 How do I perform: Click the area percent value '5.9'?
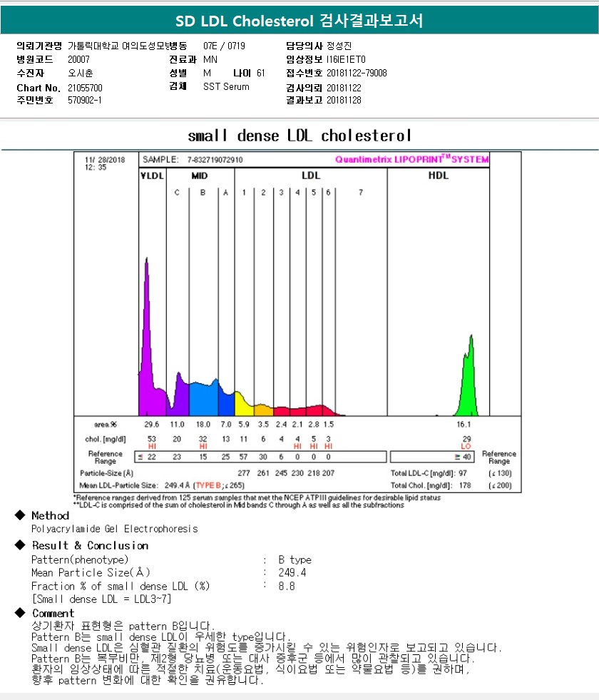tap(244, 424)
